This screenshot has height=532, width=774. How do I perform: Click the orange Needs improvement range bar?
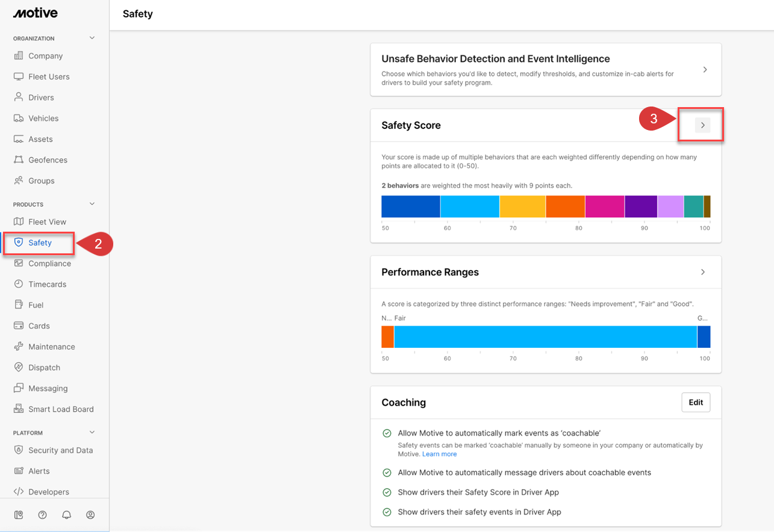coord(387,337)
